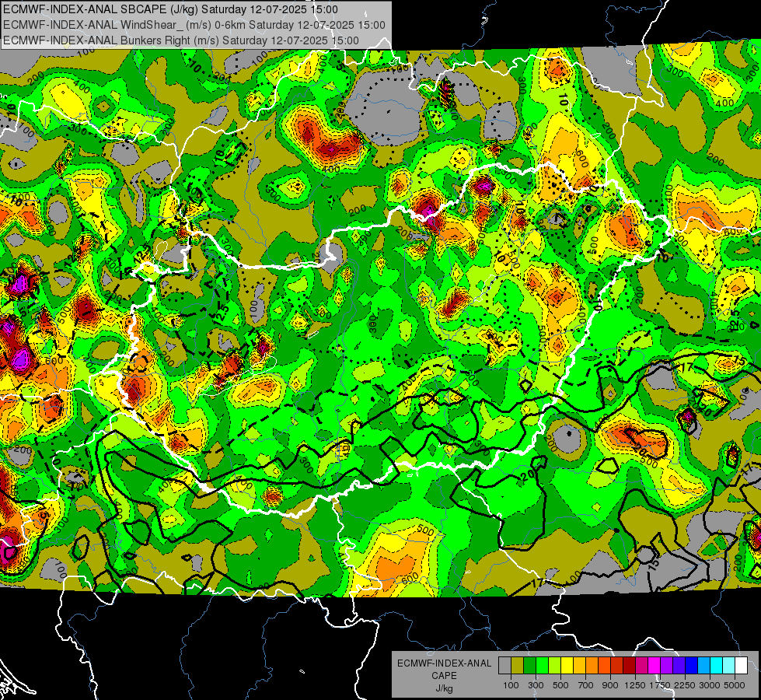Pick the yellow legend swatch after 500
Screen dimensions: 761x700
pos(567,665)
